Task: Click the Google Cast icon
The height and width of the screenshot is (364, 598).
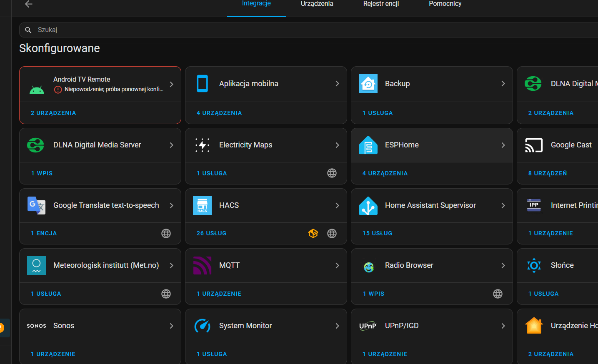Action: point(534,145)
